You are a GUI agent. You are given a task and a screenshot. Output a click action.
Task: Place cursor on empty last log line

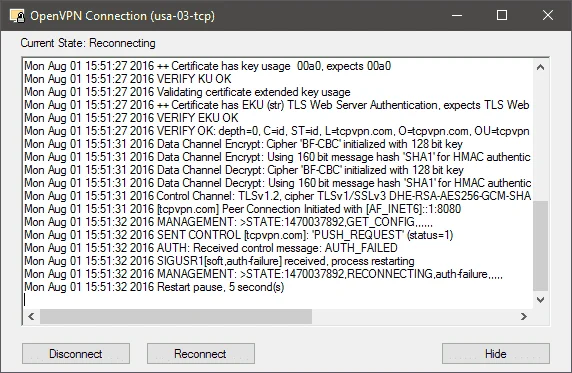tap(277, 300)
